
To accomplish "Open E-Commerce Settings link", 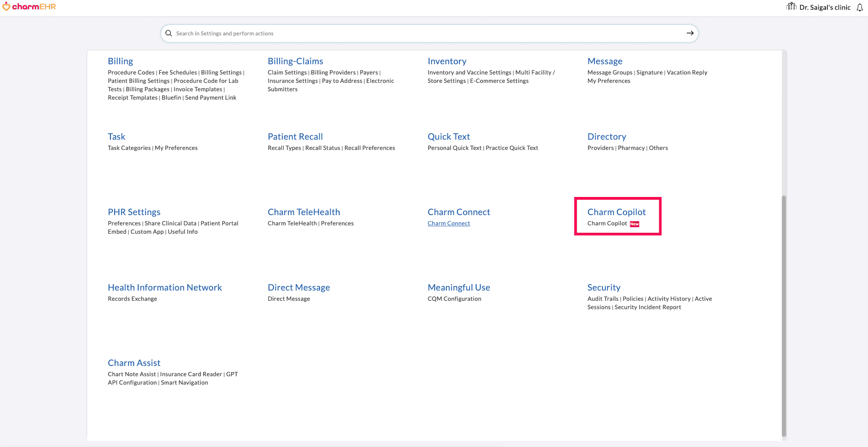I will coord(499,81).
